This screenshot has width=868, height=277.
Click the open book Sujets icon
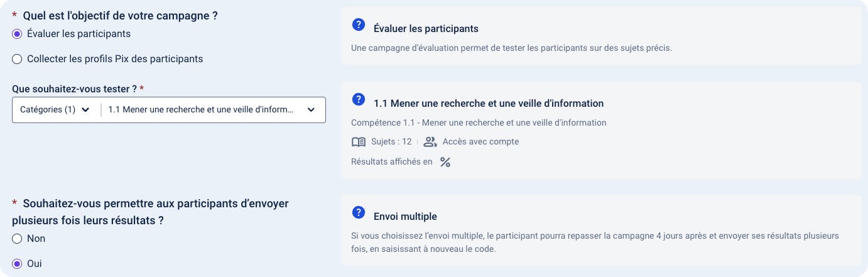(x=359, y=142)
